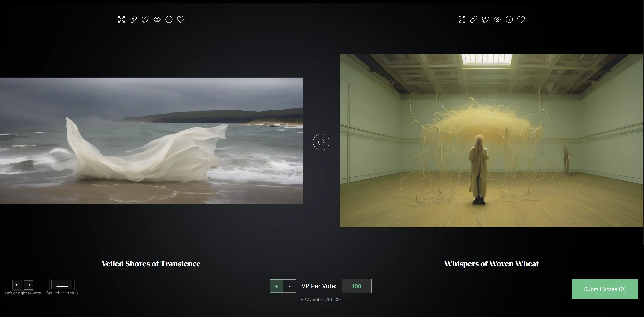
Task: Click Submit Votes button
Action: coord(605,289)
